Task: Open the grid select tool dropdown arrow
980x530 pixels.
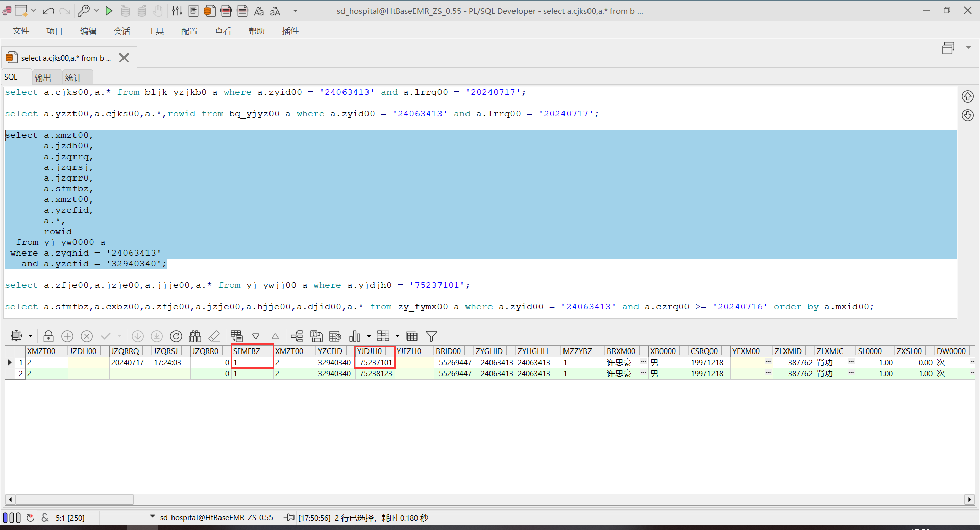Action: click(31, 336)
